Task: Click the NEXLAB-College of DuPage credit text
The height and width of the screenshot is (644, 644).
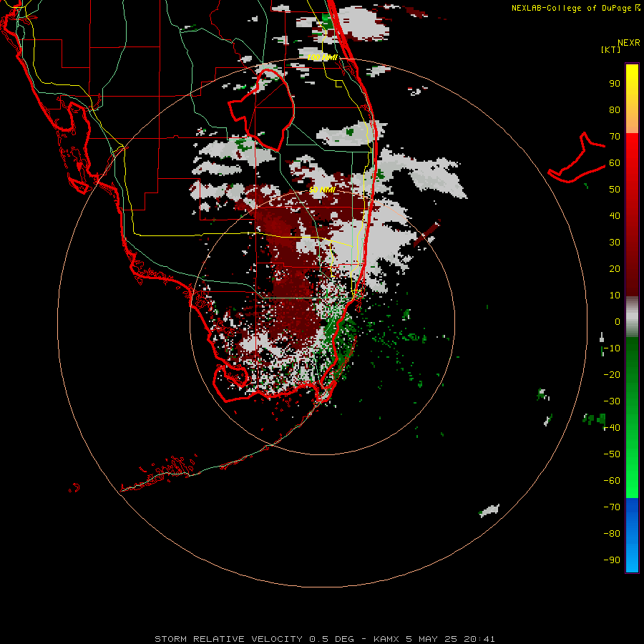Action: [576, 8]
